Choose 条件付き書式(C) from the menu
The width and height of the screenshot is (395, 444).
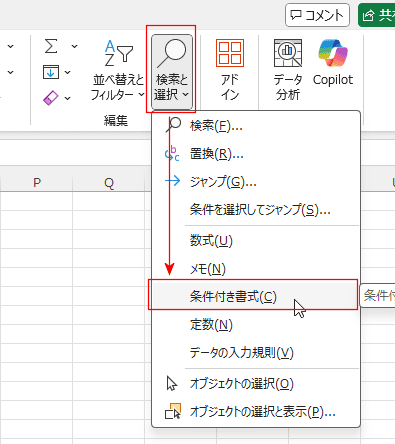[x=253, y=296]
